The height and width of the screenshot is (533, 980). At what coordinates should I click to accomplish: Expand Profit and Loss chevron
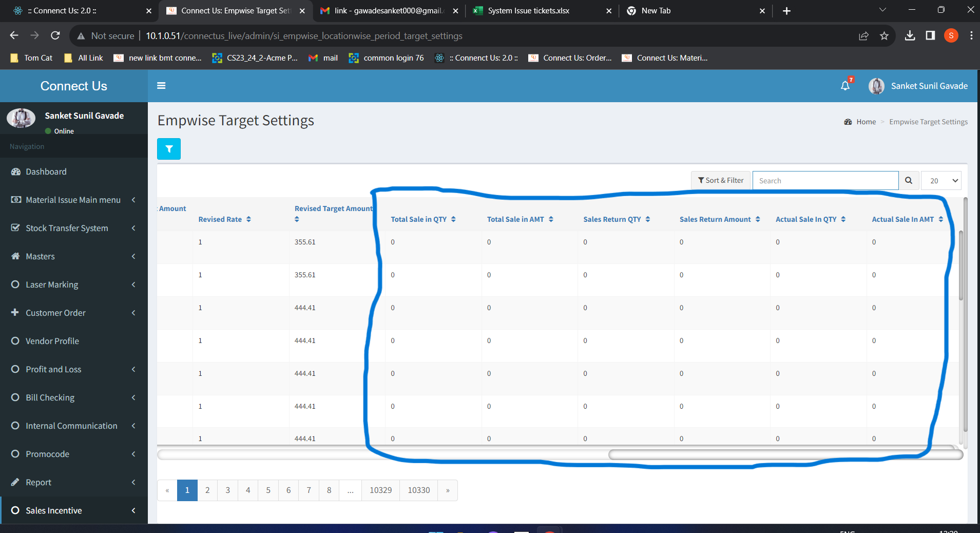coord(133,369)
